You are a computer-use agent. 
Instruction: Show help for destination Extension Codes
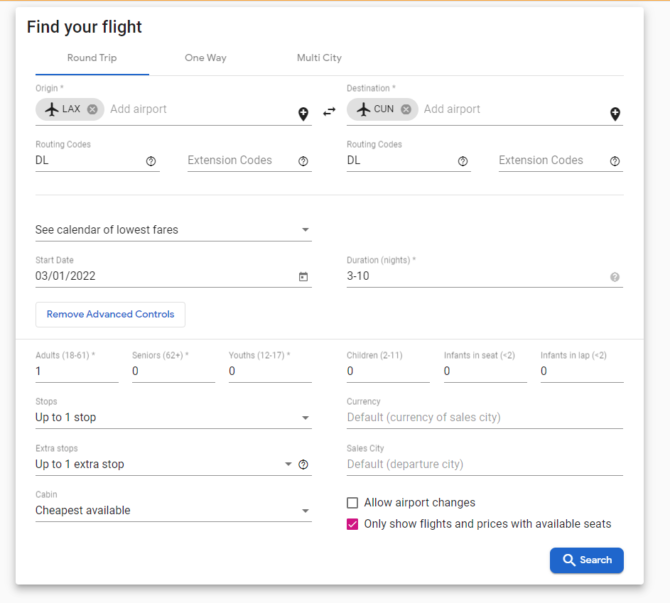[614, 161]
